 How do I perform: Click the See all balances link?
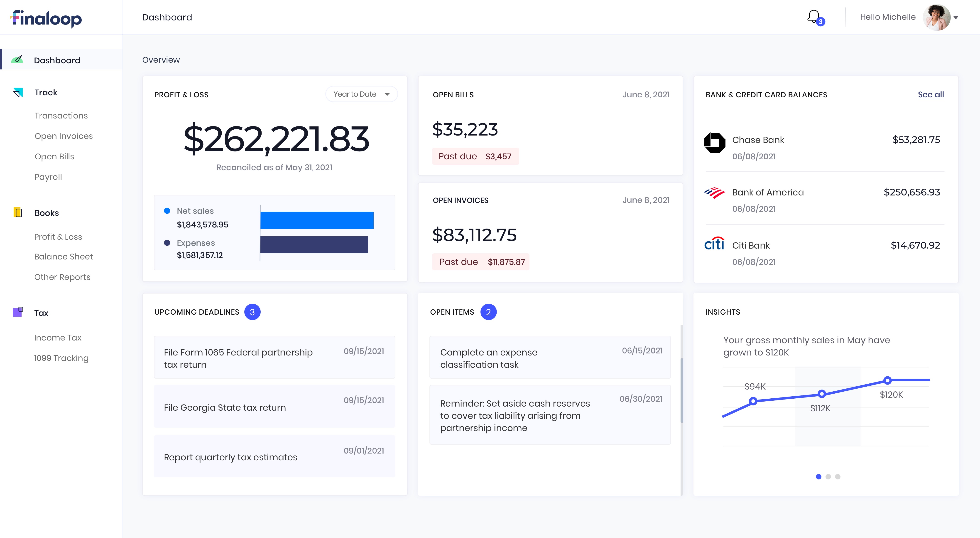(x=931, y=94)
